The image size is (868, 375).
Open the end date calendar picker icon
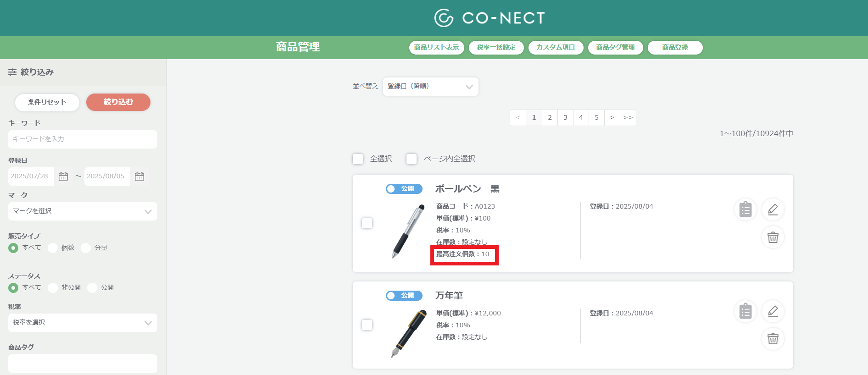pyautogui.click(x=139, y=176)
